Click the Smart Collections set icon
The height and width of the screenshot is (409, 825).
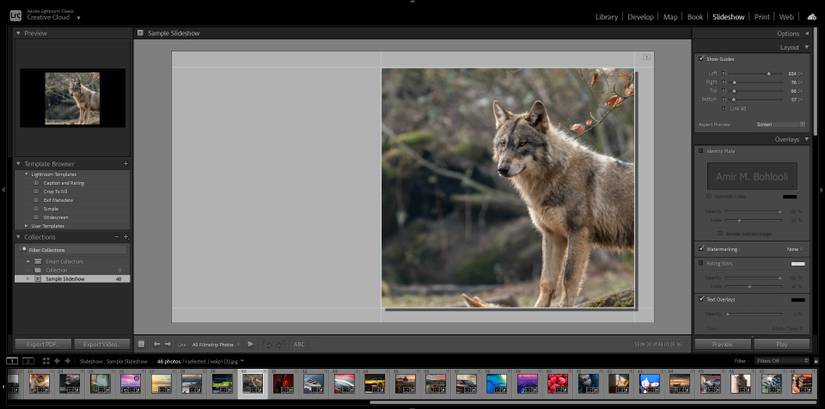[38, 261]
